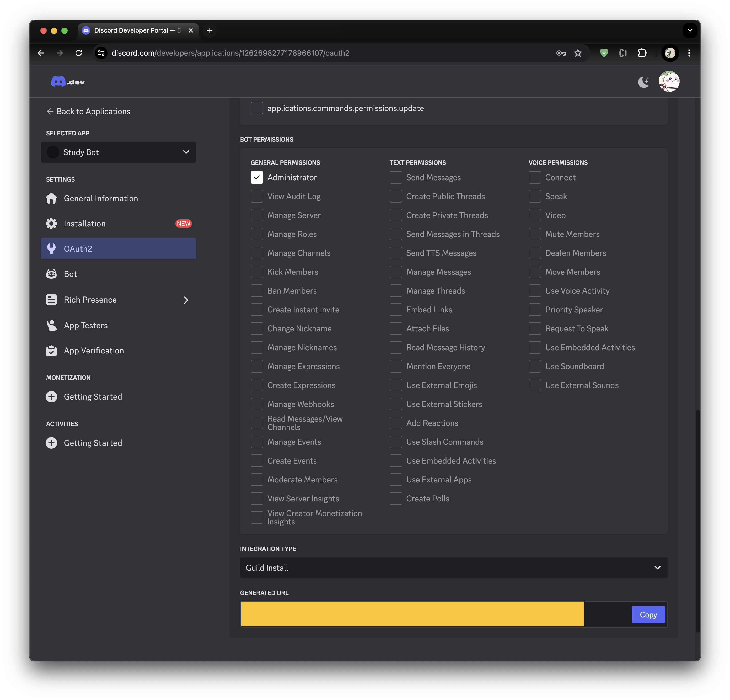Select the OAuth2 sidebar item
This screenshot has height=700, width=730.
pyautogui.click(x=119, y=249)
